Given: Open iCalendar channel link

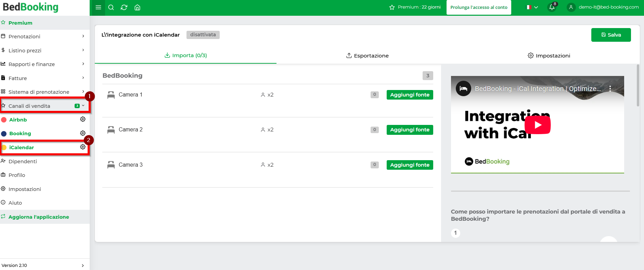Looking at the screenshot, I should [22, 147].
